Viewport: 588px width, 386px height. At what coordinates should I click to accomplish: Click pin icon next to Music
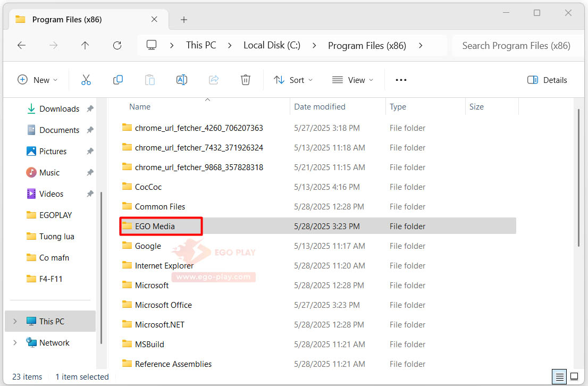coord(90,173)
